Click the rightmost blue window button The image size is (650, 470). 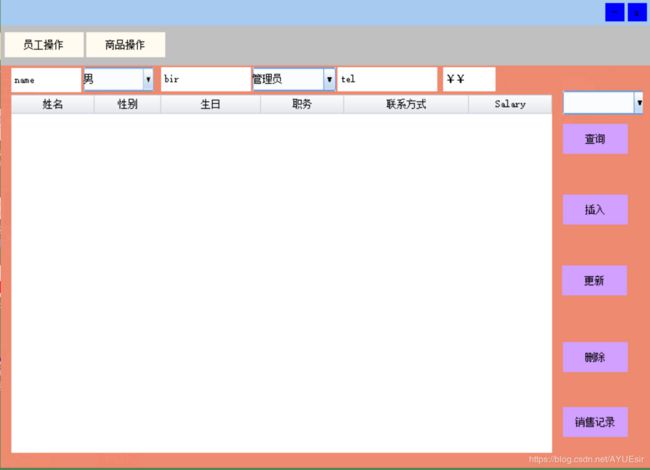[637, 12]
